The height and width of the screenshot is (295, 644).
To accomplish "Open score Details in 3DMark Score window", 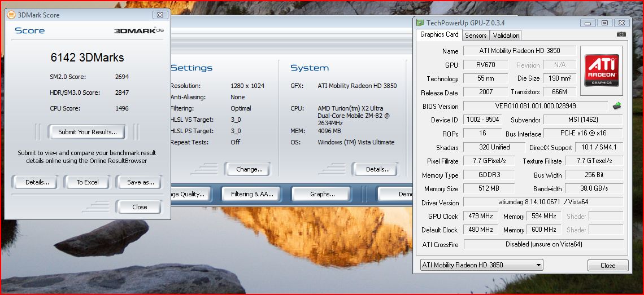I will 36,182.
